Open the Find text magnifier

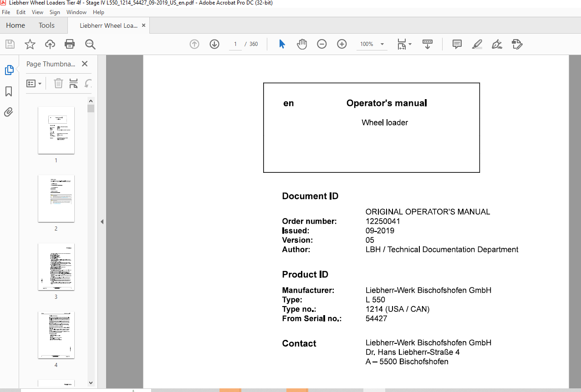coord(90,44)
